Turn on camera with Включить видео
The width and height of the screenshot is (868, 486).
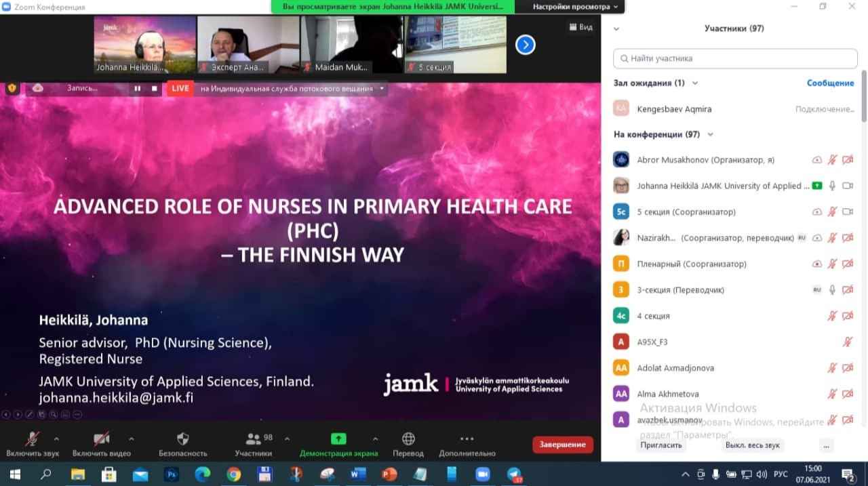click(x=102, y=439)
